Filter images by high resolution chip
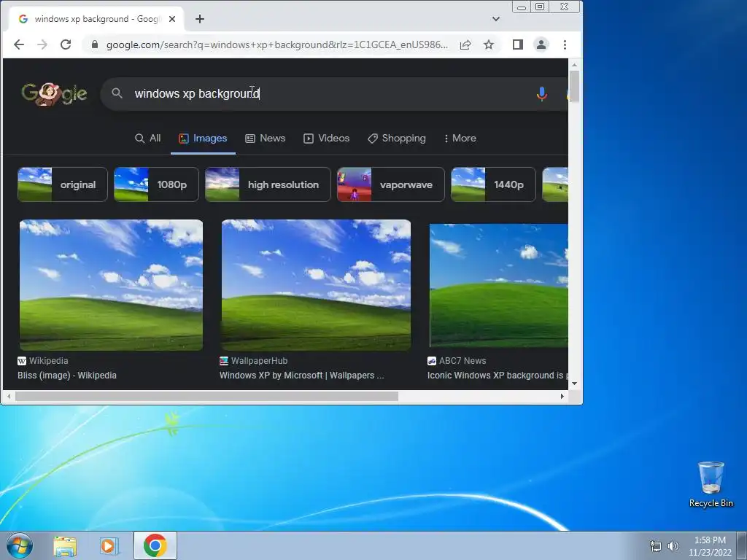This screenshot has width=747, height=560. tap(268, 184)
